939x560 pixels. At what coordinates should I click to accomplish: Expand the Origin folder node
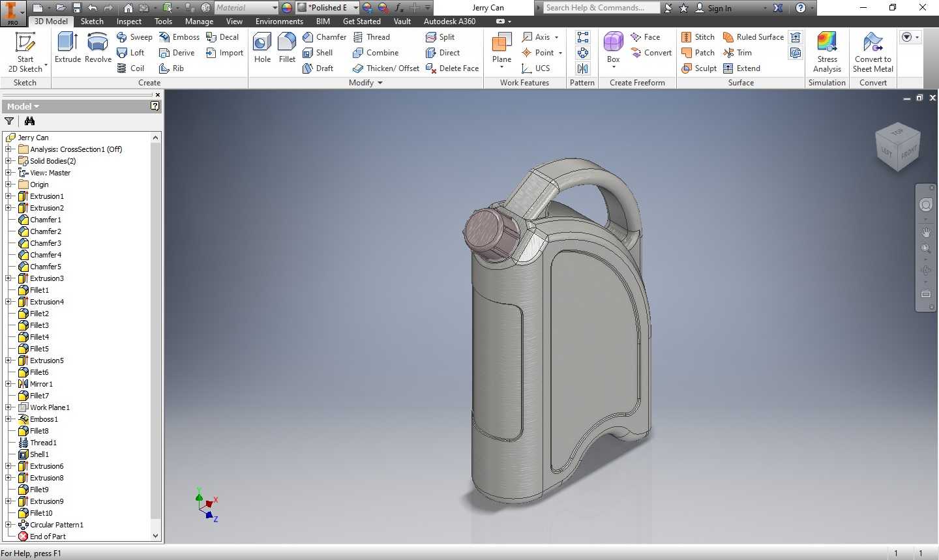(8, 184)
